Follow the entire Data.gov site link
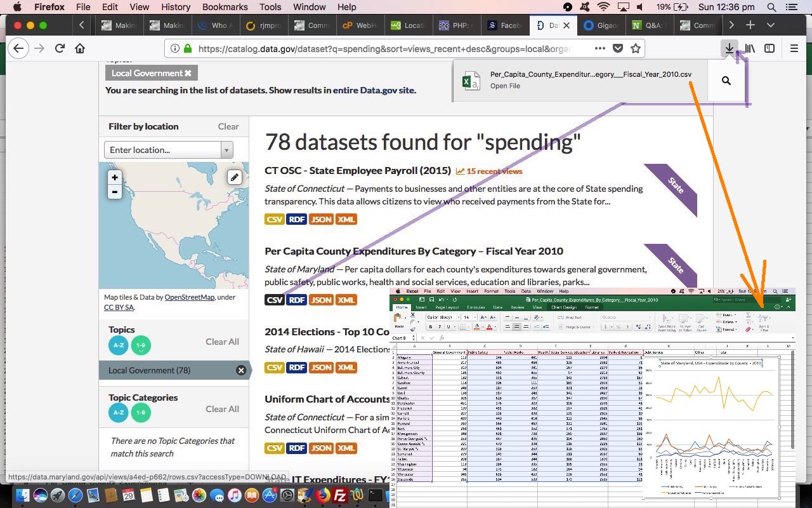Image resolution: width=812 pixels, height=508 pixels. 374,90
